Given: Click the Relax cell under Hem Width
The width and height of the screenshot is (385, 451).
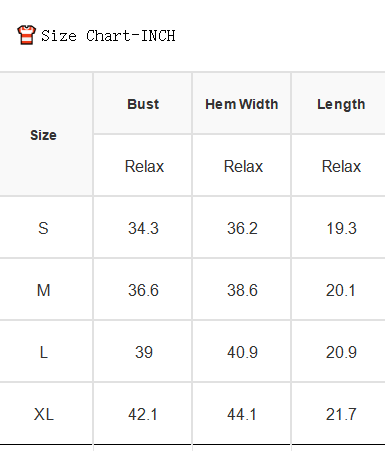Looking at the screenshot, I should click(x=242, y=166).
